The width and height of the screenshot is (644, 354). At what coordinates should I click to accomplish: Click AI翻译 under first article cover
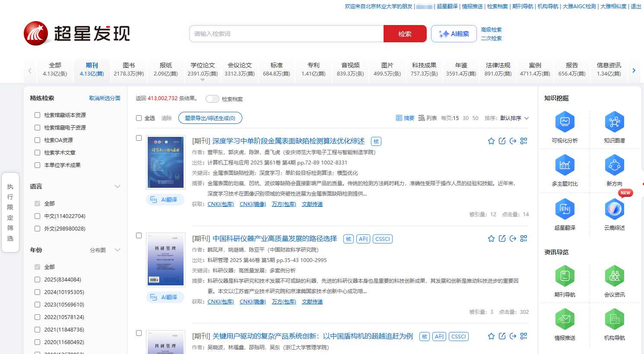coord(165,200)
